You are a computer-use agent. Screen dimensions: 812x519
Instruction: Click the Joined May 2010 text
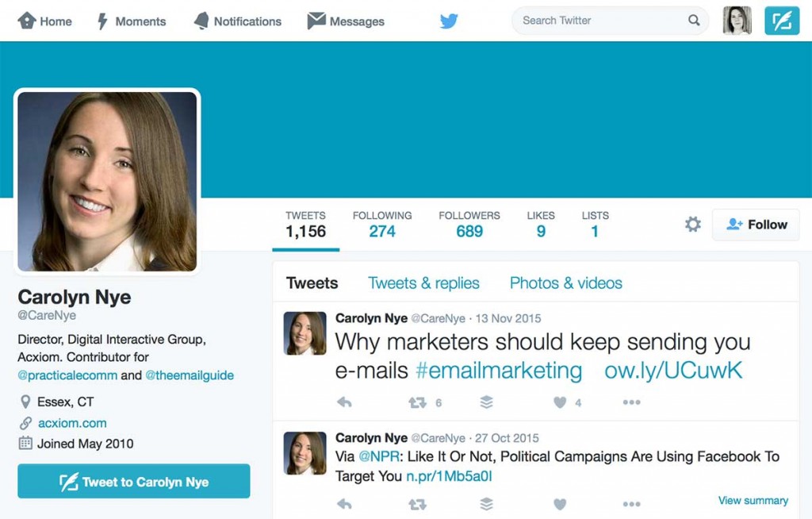pyautogui.click(x=85, y=444)
